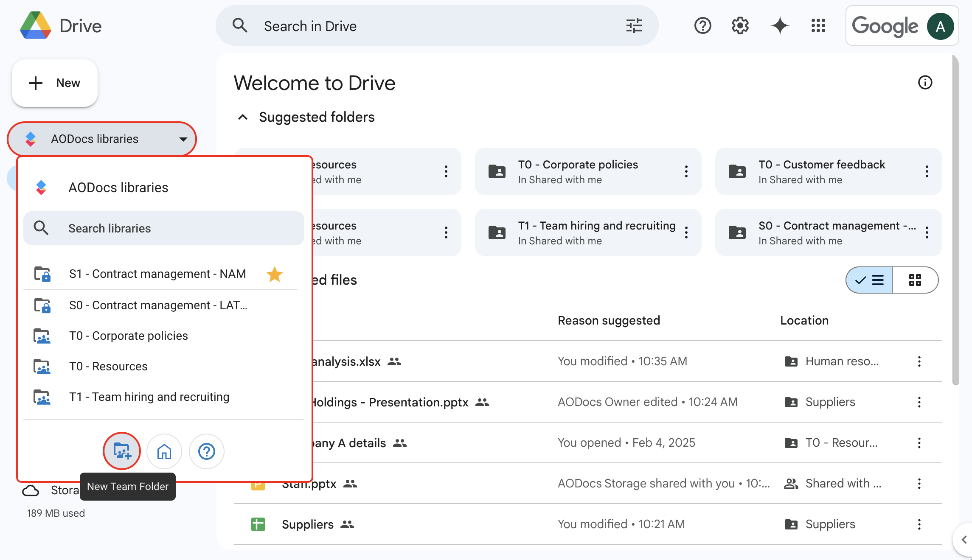
Task: Go to T0 - Resources location link
Action: click(x=831, y=443)
